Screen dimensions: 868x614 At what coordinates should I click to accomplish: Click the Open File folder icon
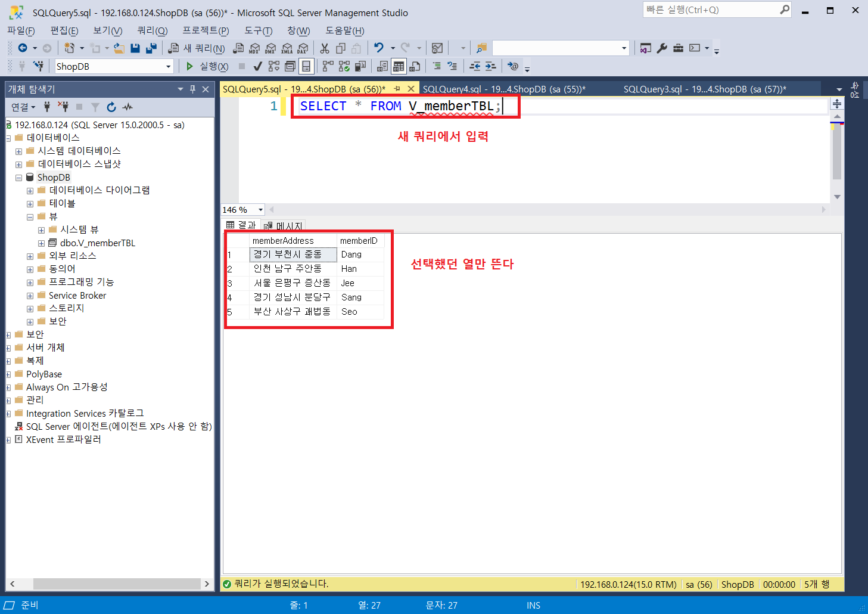click(x=119, y=48)
